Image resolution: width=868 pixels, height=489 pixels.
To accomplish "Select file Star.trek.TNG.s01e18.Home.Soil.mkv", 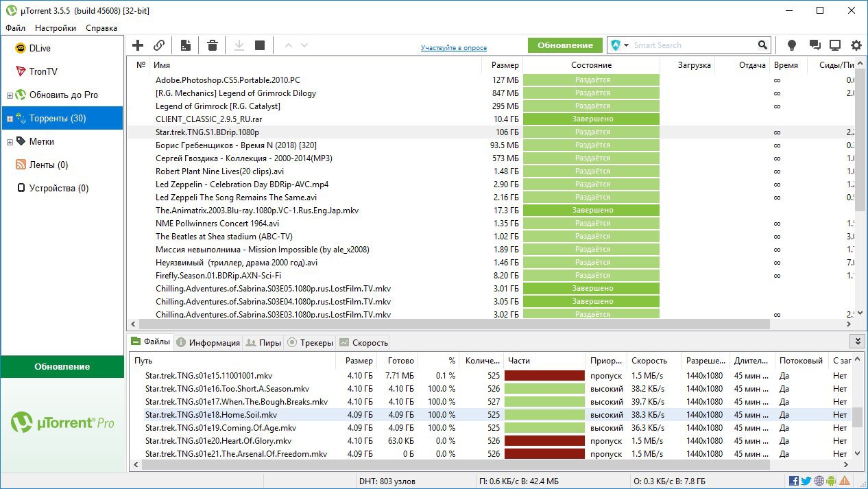I will [x=211, y=415].
